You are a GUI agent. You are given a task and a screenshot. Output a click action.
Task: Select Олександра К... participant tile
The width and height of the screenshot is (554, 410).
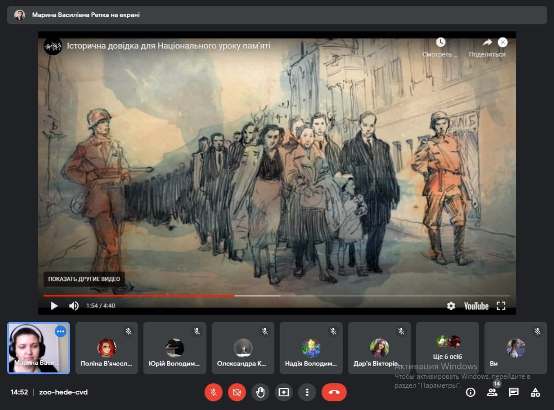click(243, 348)
